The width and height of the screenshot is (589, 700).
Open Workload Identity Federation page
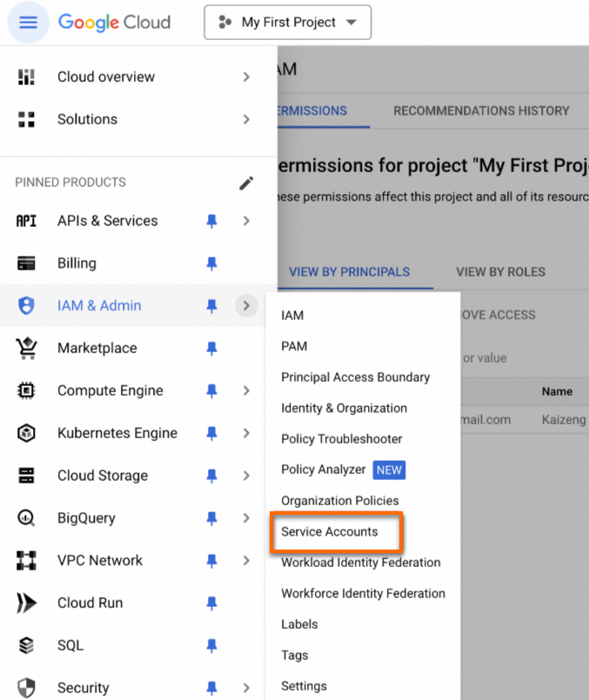click(361, 563)
